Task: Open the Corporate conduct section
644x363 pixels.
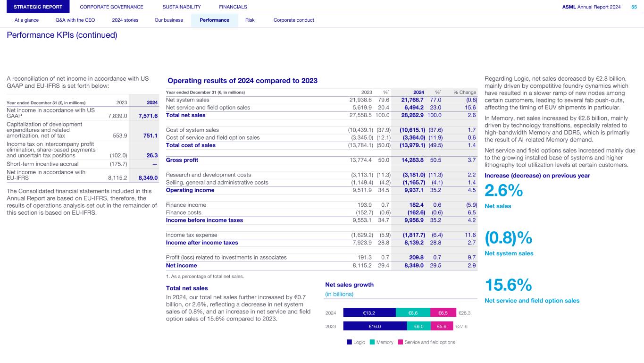Action: pyautogui.click(x=293, y=20)
